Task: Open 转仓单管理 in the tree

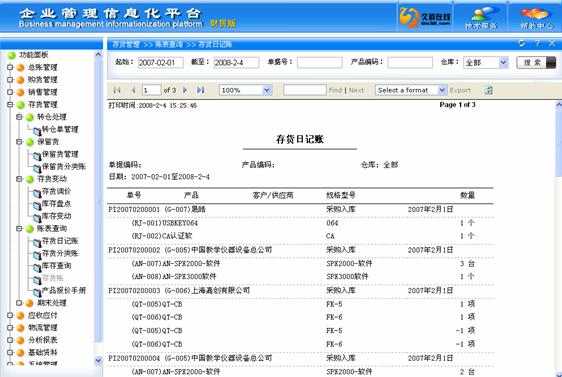Action: pyautogui.click(x=60, y=129)
